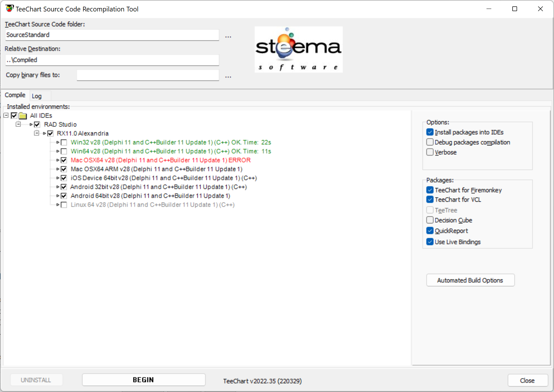Select the iOS Device 64bit v28 row text
Image resolution: width=554 pixels, height=392 pixels.
164,178
